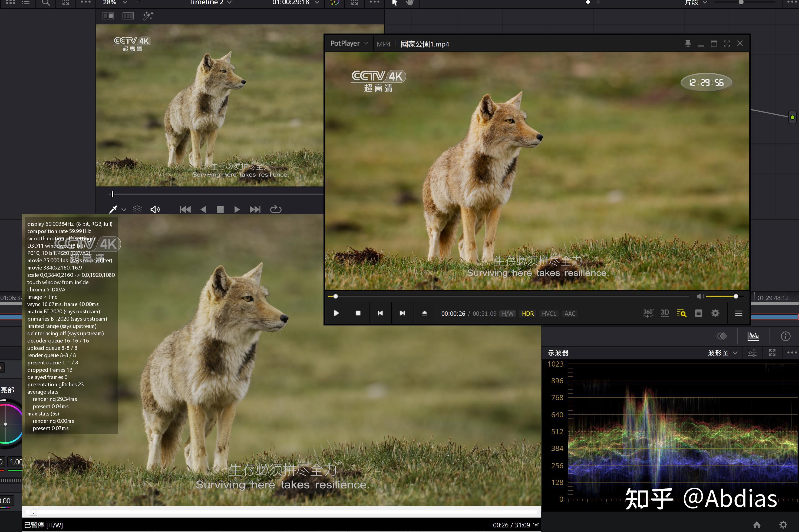Stop playback in PotPlayer
The width and height of the screenshot is (799, 532).
[x=358, y=313]
